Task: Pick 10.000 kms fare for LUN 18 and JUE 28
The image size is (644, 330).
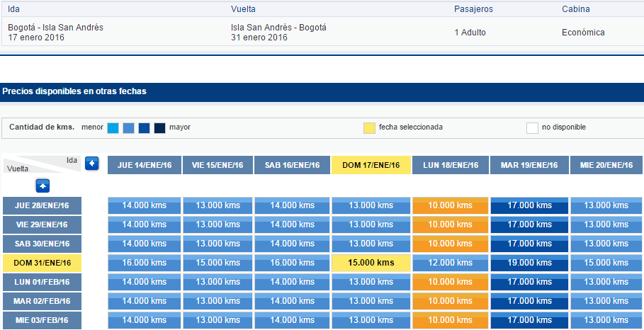Action: (x=450, y=205)
